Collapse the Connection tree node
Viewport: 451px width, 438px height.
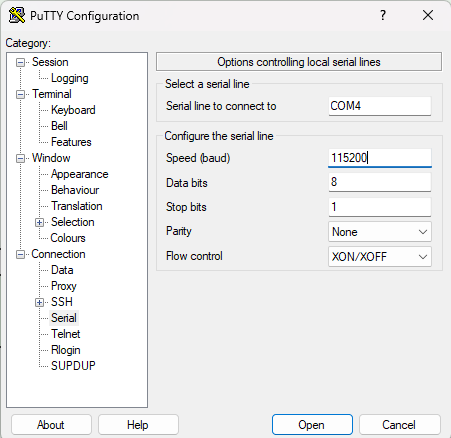(21, 254)
